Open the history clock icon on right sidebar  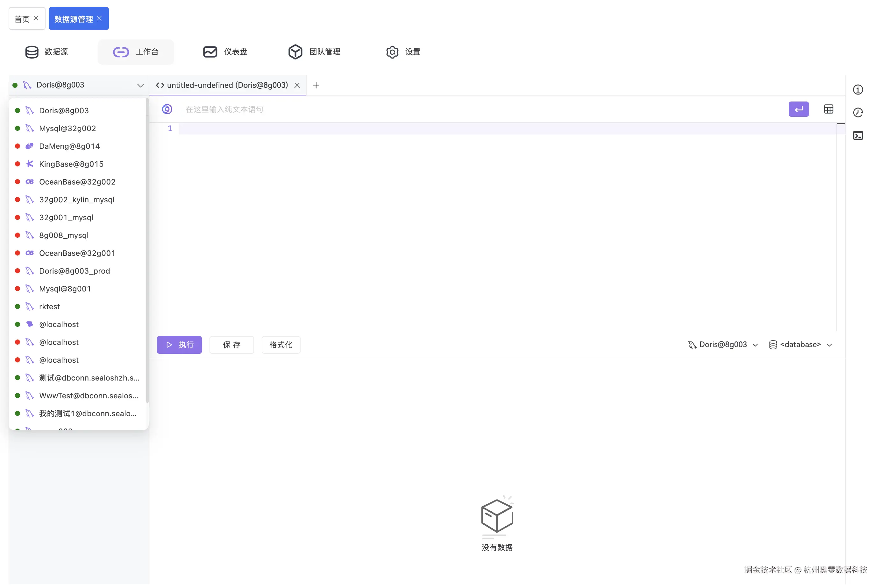858,112
